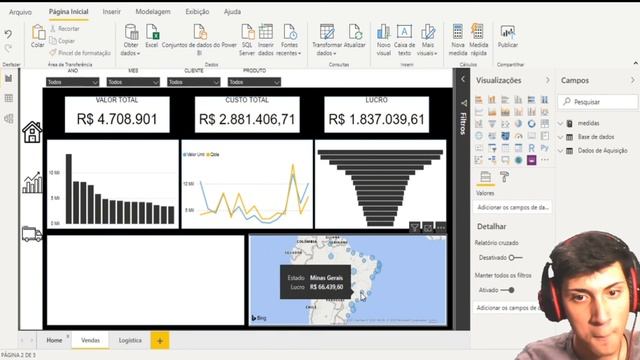Click the Colar paste icon
The image size is (640, 360).
pos(38,32)
